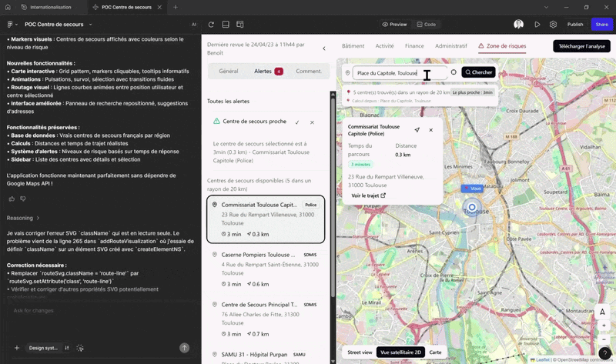This screenshot has height=364, width=616.
Task: Select Carte map mode
Action: click(435, 352)
